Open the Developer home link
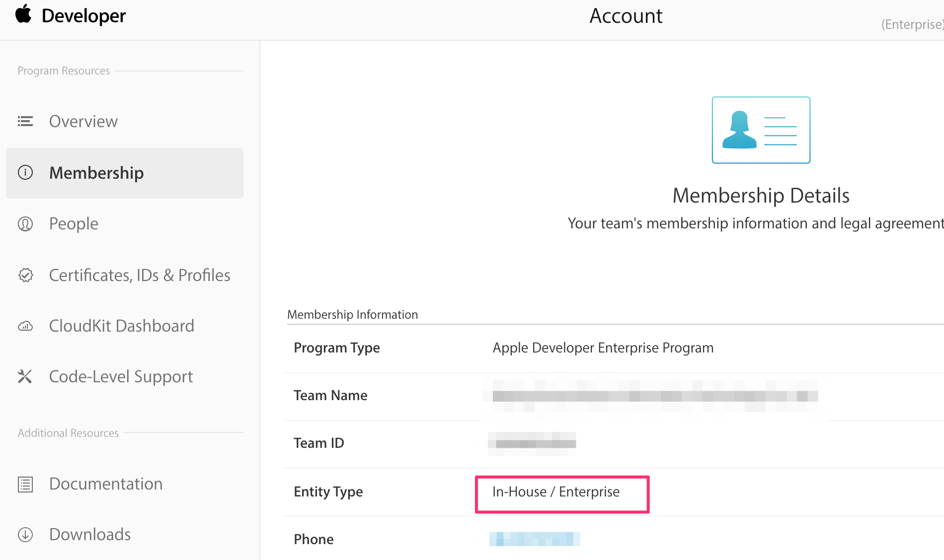Image resolution: width=944 pixels, height=560 pixels. point(83,16)
